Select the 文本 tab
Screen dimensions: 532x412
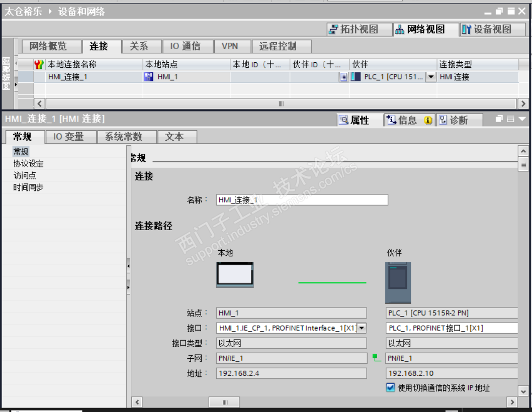(x=177, y=137)
